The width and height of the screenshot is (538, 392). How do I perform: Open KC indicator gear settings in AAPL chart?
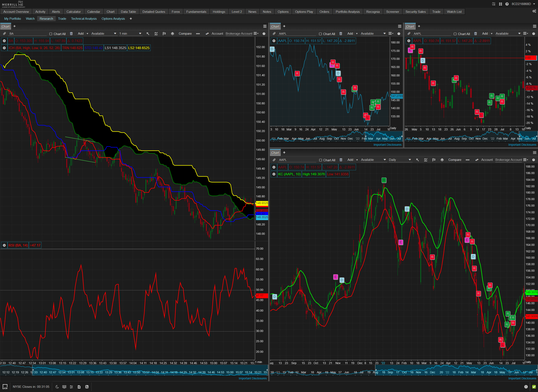pos(274,174)
